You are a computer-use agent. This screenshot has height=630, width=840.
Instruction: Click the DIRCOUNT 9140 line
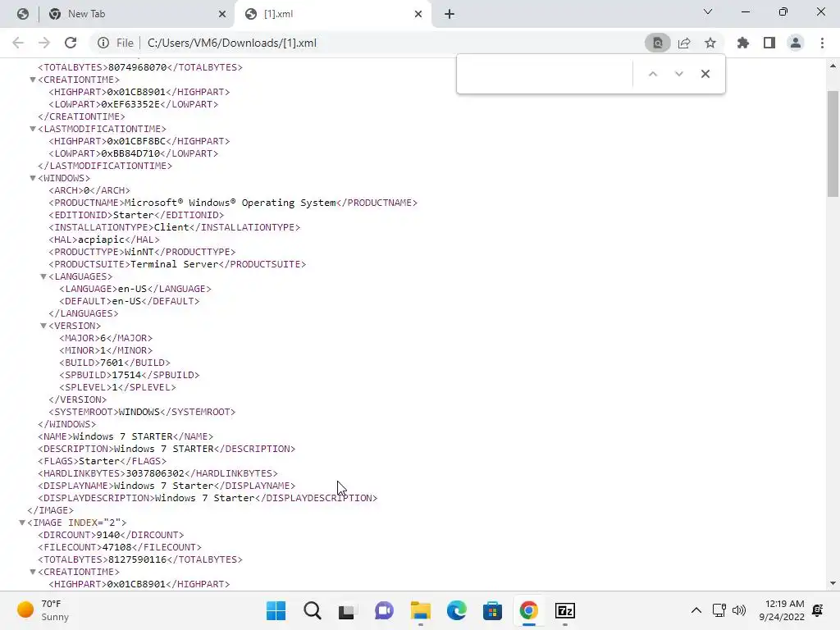click(x=111, y=535)
